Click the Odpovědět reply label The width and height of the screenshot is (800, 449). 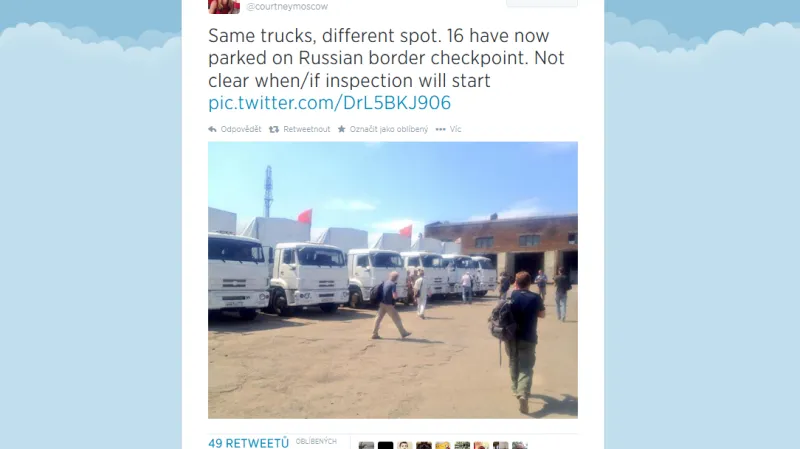(241, 130)
